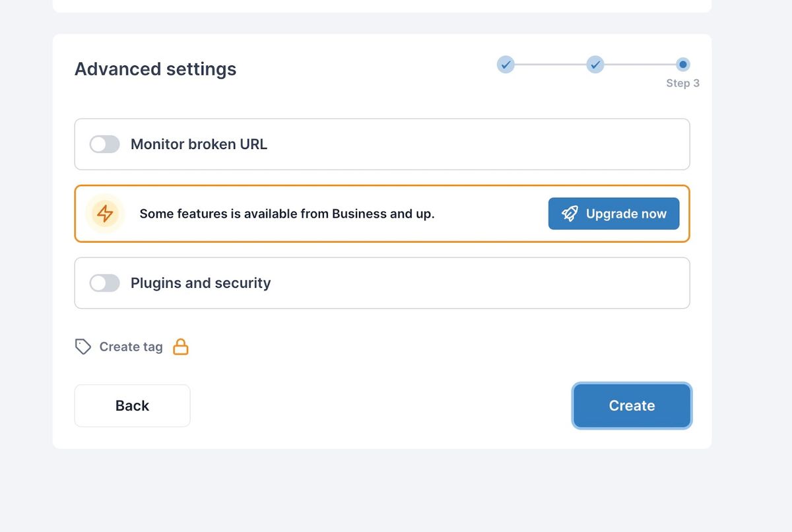792x532 pixels.
Task: Click the Step 3 label text
Action: 682,83
